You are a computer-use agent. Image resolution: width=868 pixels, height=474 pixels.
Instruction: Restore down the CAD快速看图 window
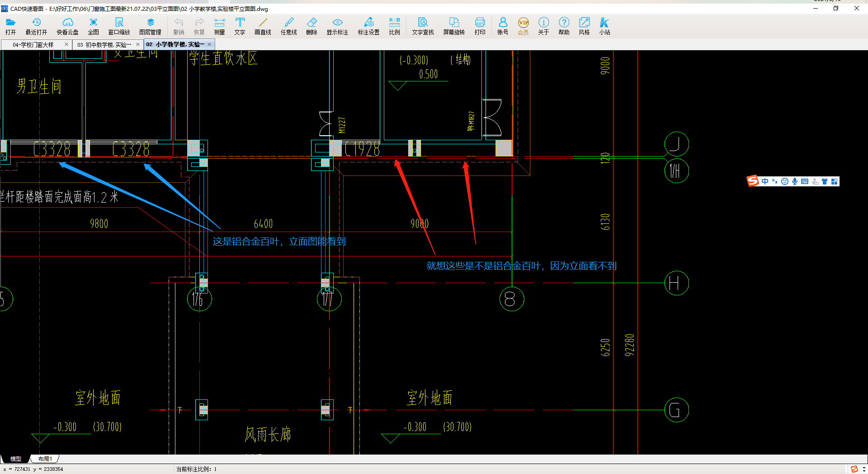[x=836, y=8]
